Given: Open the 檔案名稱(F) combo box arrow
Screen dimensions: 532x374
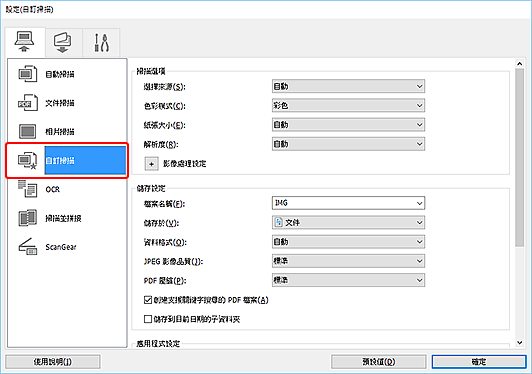Looking at the screenshot, I should coord(419,203).
